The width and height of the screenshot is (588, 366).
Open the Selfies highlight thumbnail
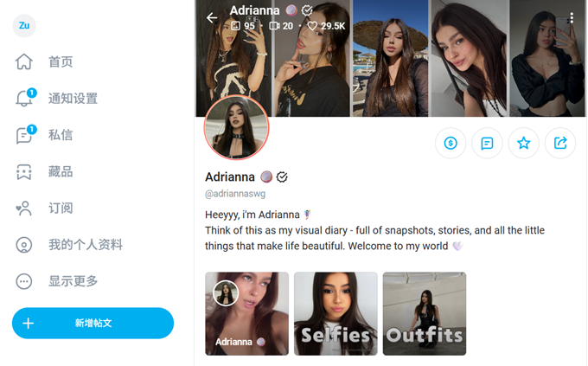click(x=336, y=313)
